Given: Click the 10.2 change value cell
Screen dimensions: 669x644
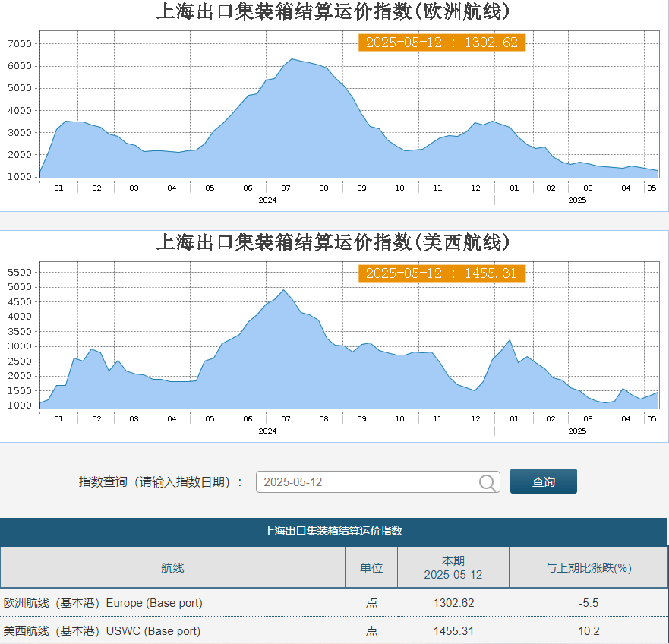Looking at the screenshot, I should (589, 631).
